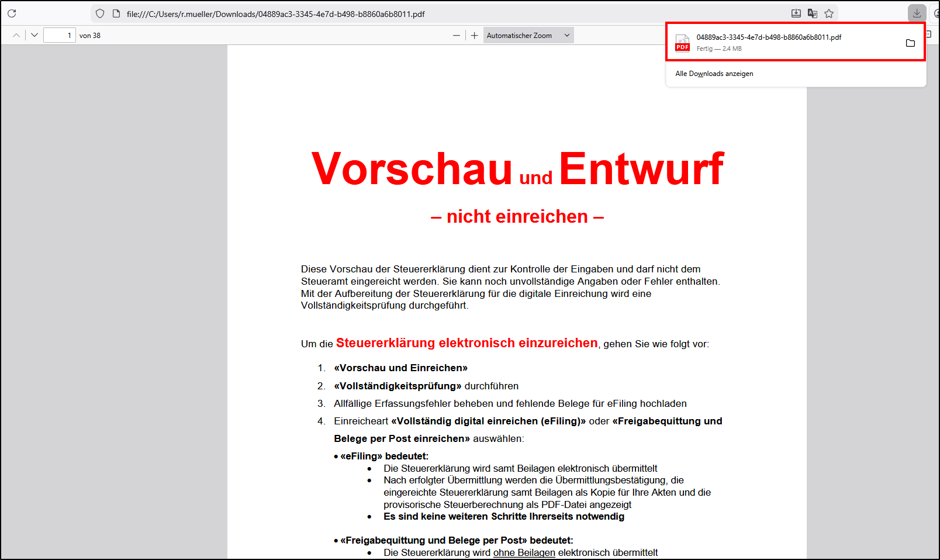Viewport: 940px width, 560px height.
Task: Click the page number input field
Action: 59,36
